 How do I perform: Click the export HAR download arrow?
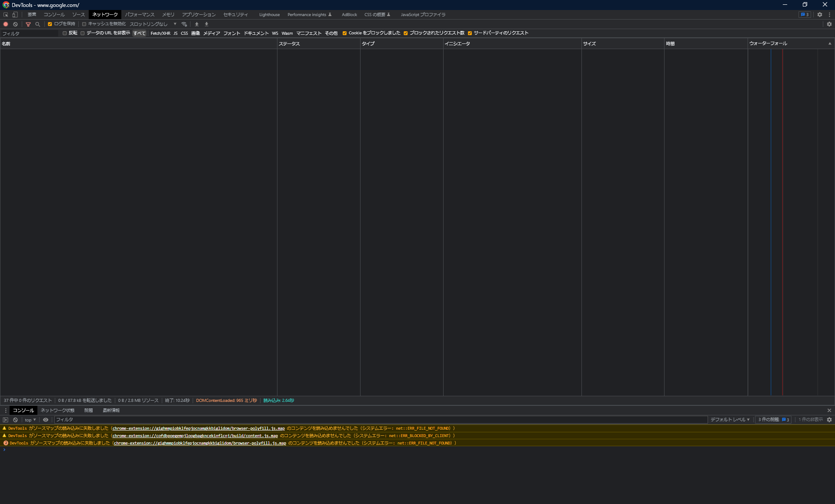[x=207, y=24]
